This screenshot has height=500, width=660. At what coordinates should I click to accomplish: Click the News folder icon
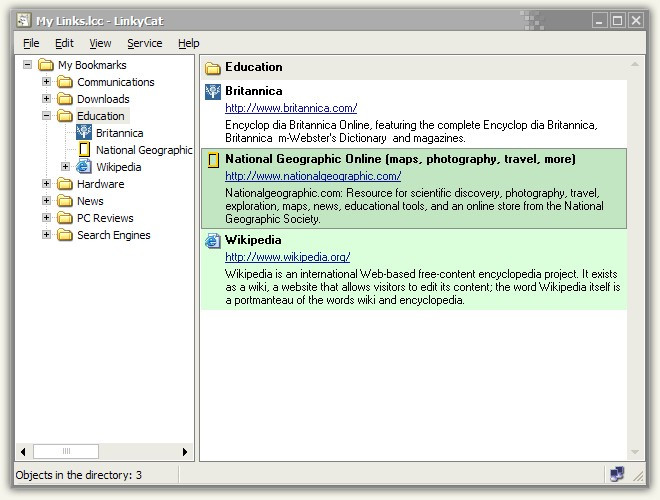click(x=65, y=201)
